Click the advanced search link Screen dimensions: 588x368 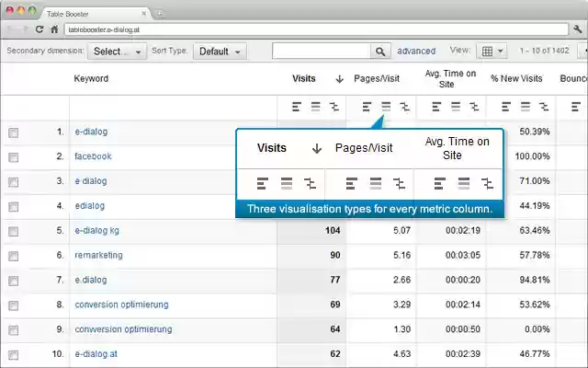416,52
